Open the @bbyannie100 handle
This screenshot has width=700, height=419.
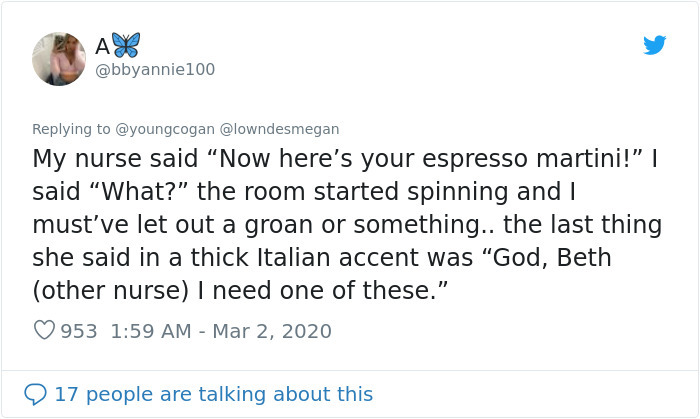tap(154, 69)
